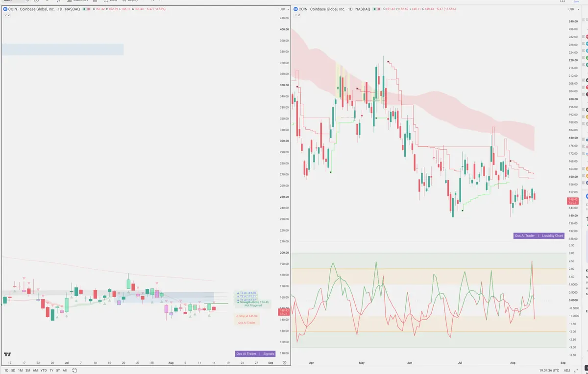Click the 3.00 oscillator scale label
Screen dimensions: 588x374
pos(571,253)
